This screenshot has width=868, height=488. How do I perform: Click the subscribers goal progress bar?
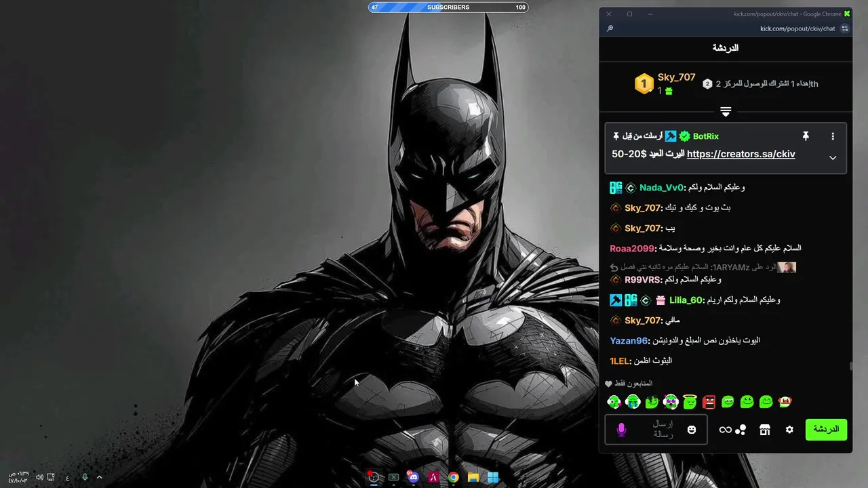(448, 7)
